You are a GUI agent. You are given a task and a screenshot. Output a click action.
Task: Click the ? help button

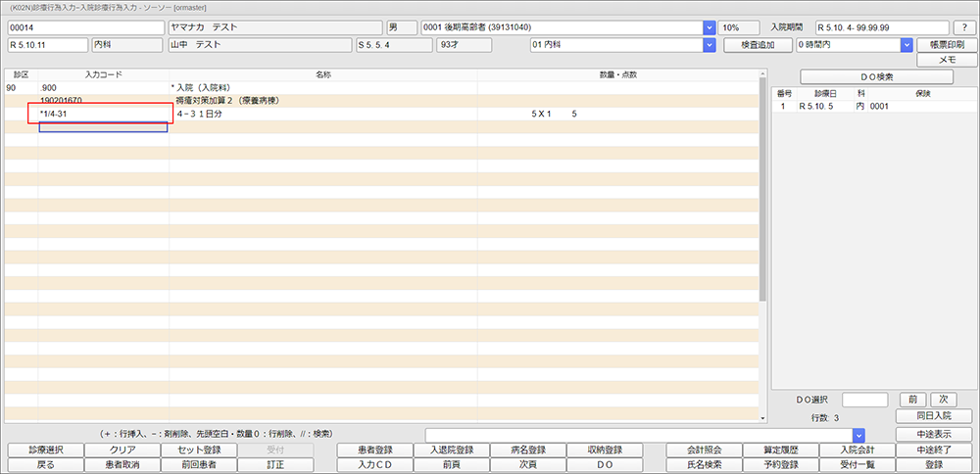(965, 27)
